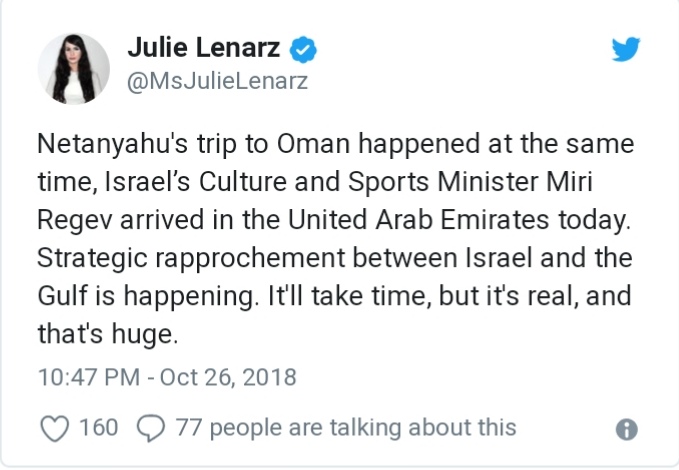This screenshot has width=679, height=470.
Task: Click the name "Miri Regev" in the tweet
Action: (x=590, y=182)
